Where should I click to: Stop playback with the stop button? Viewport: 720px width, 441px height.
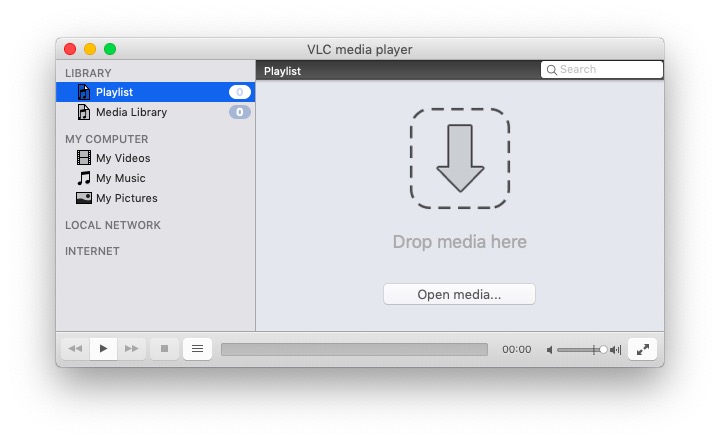(164, 349)
